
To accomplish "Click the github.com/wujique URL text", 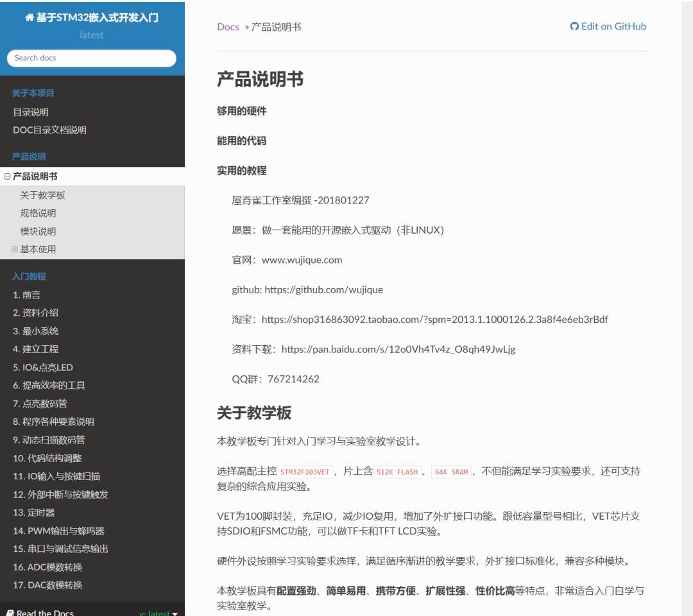I will click(324, 289).
